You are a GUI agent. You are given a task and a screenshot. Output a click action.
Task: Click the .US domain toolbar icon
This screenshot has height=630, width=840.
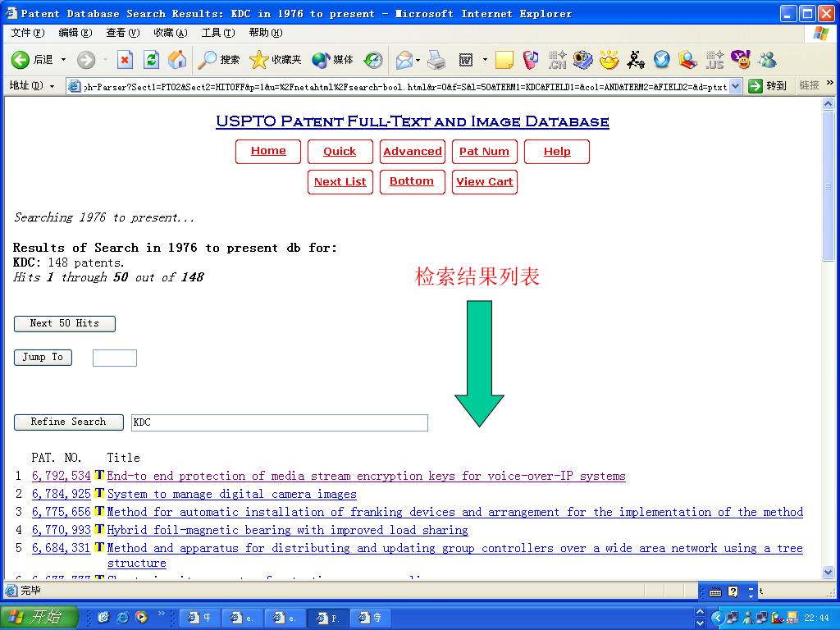pyautogui.click(x=714, y=59)
